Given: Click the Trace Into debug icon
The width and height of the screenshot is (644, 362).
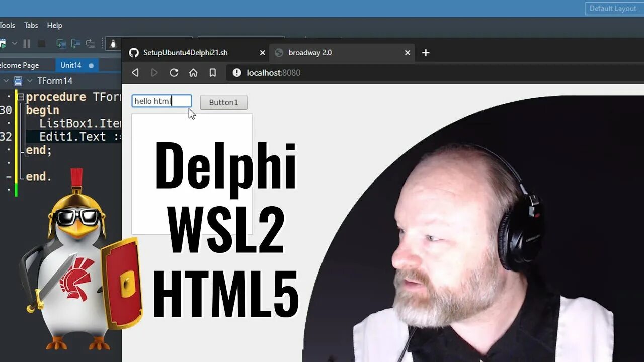Looking at the screenshot, I should (61, 44).
